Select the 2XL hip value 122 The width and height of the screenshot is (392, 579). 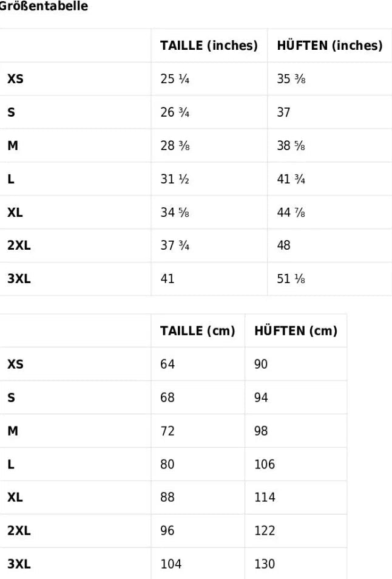[265, 530]
